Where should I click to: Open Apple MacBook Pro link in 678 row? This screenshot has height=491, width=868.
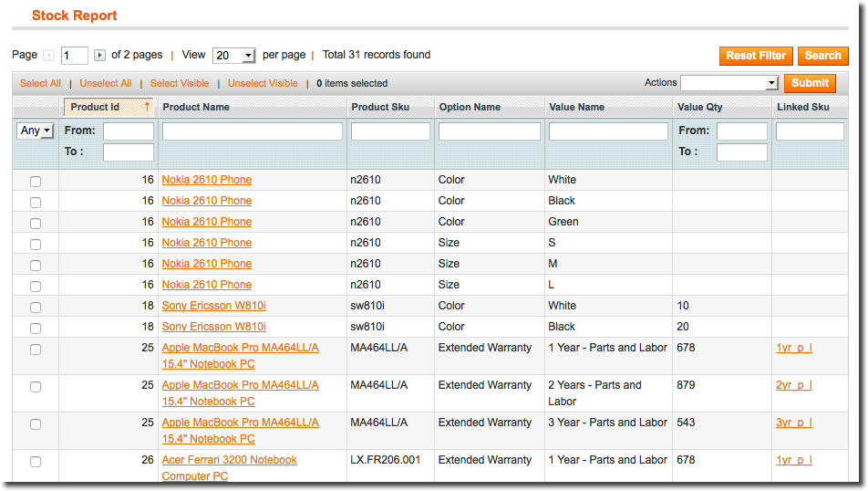241,356
